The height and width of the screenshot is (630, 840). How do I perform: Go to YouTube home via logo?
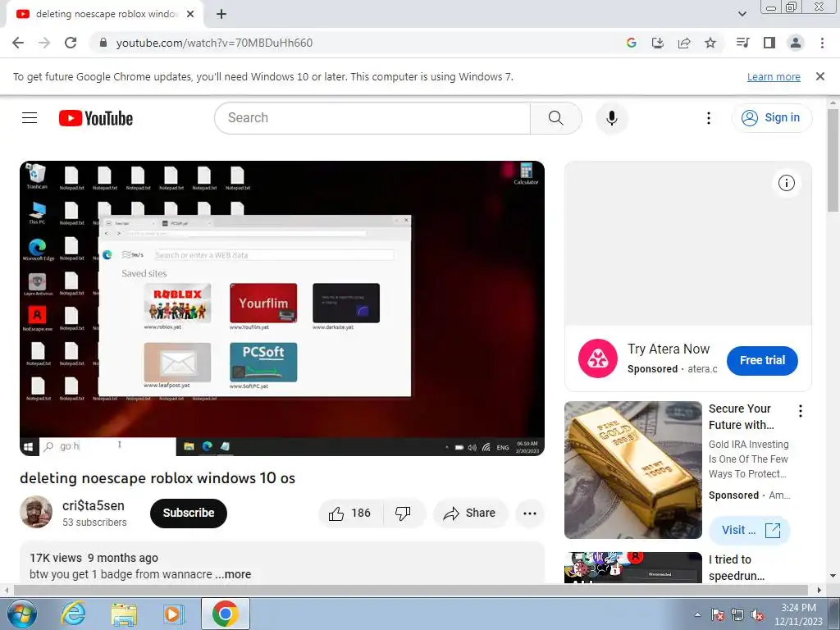coord(96,118)
